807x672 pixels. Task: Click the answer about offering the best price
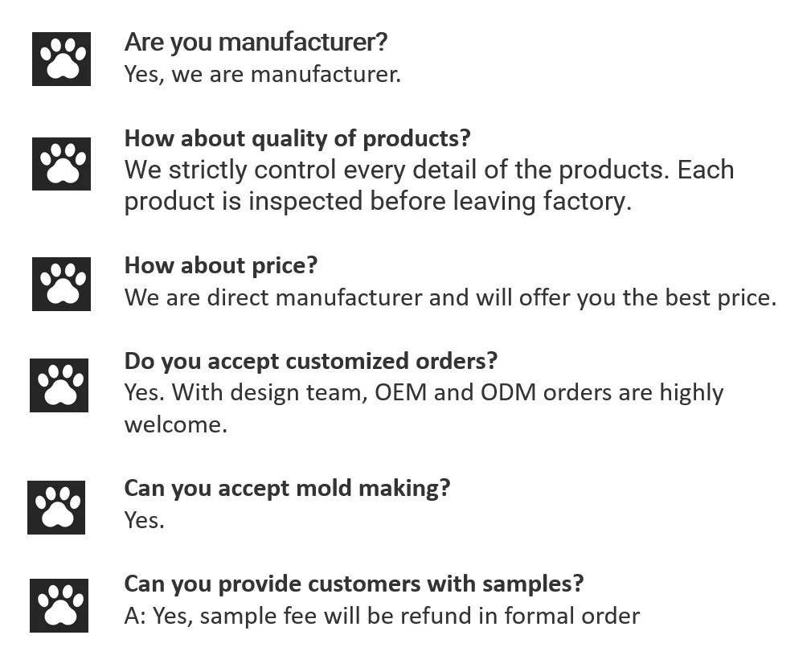click(x=450, y=297)
